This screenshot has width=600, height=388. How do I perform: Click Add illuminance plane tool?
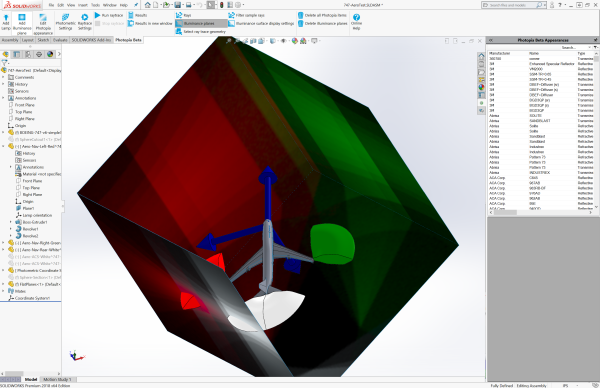click(22, 24)
